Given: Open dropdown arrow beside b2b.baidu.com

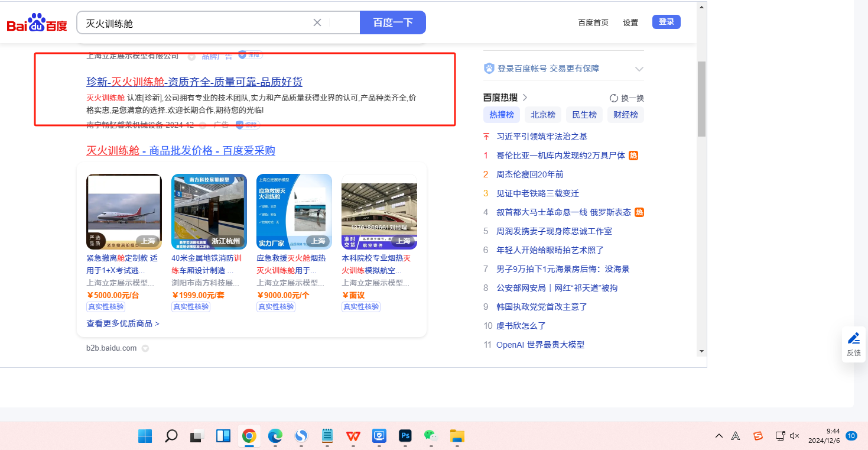Looking at the screenshot, I should (145, 348).
